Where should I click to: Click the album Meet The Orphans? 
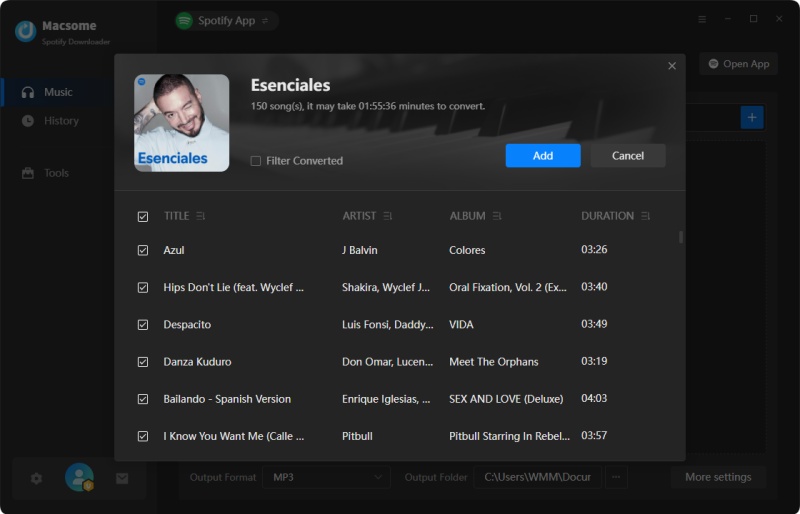tap(494, 362)
